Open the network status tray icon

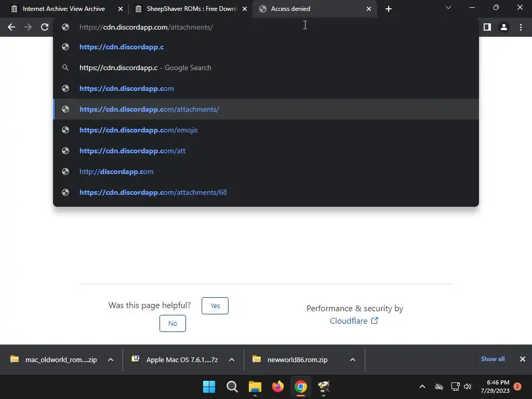(455, 387)
